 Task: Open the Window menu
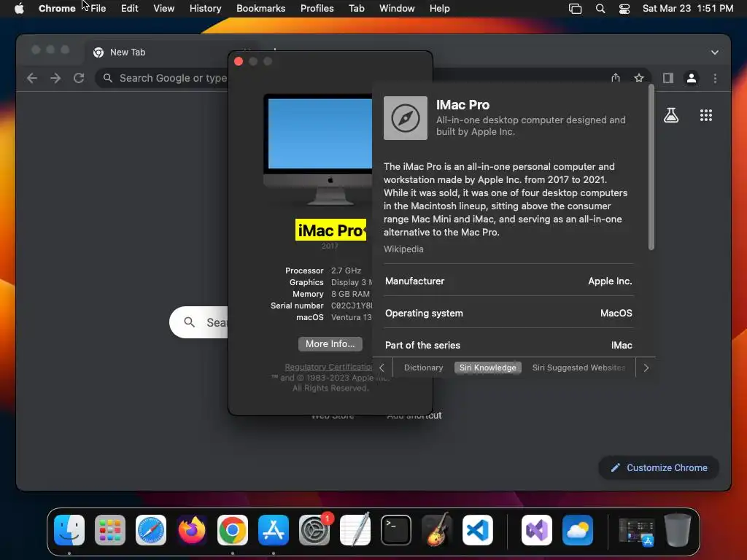(x=397, y=9)
